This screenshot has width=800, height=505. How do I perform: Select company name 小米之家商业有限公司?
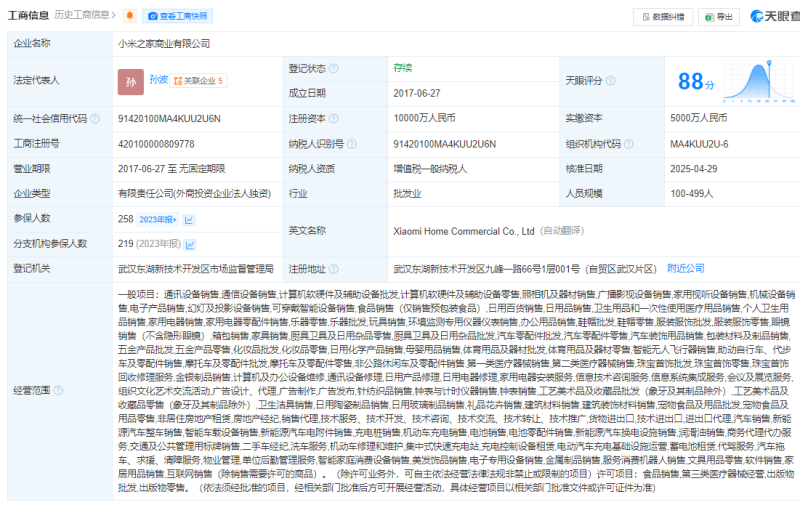pos(164,44)
